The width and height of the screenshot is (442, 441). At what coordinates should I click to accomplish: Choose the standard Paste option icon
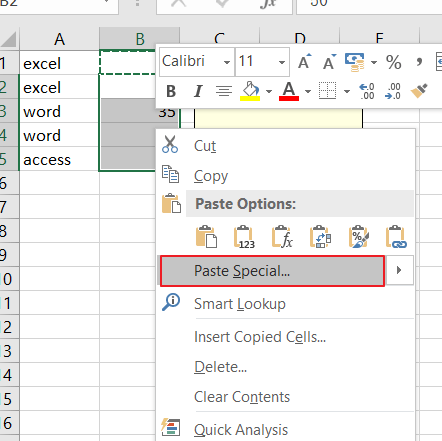(x=206, y=237)
